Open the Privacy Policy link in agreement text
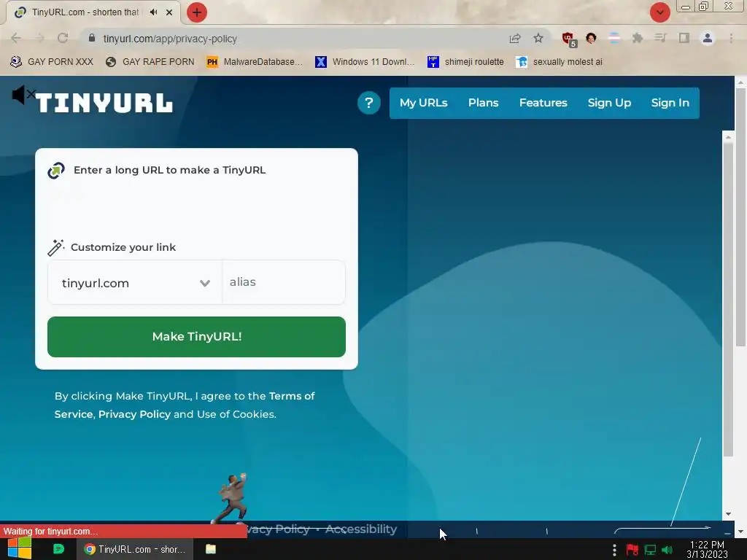747x560 pixels. coord(134,414)
